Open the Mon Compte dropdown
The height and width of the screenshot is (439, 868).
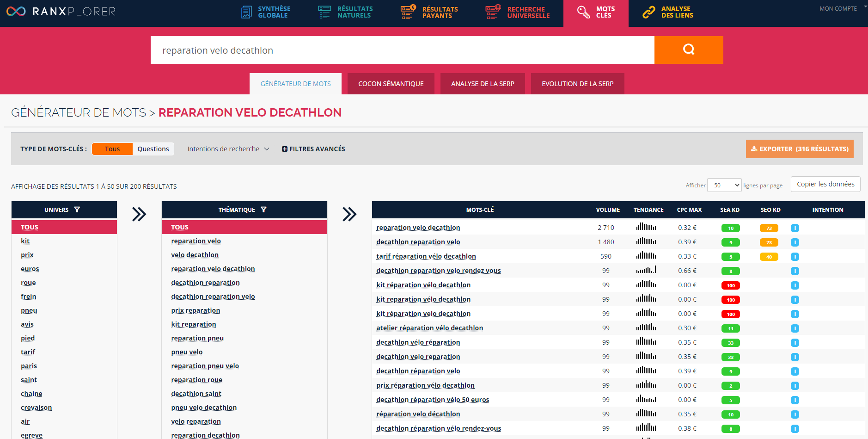point(843,8)
